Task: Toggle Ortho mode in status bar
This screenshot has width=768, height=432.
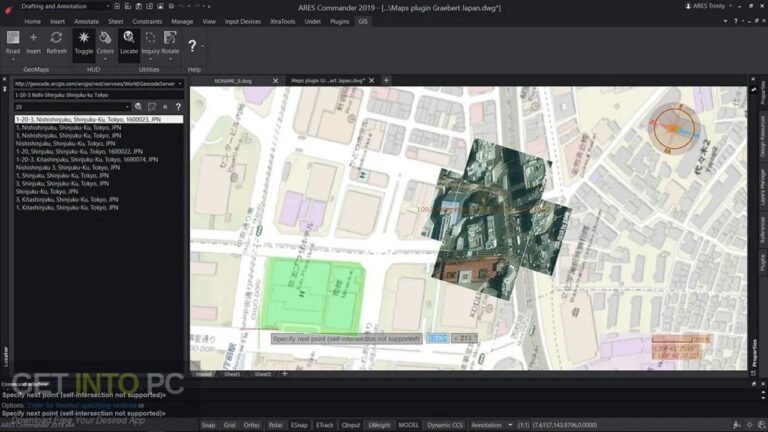Action: tap(251, 425)
